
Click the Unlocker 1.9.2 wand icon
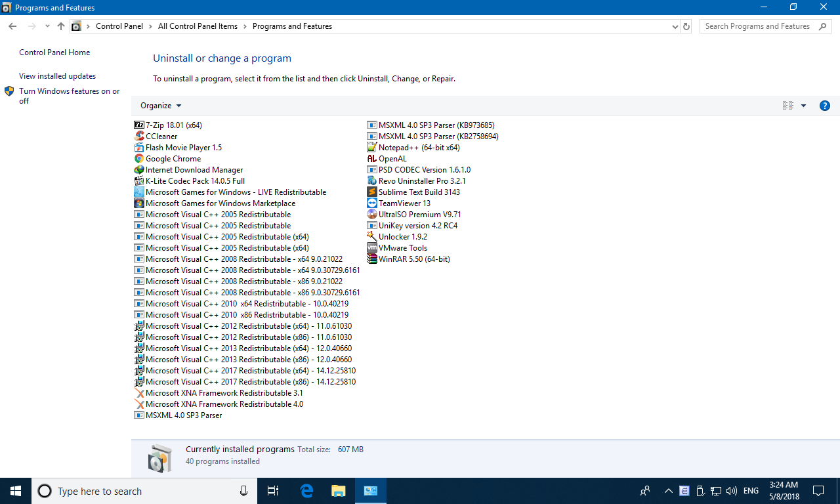pos(372,236)
